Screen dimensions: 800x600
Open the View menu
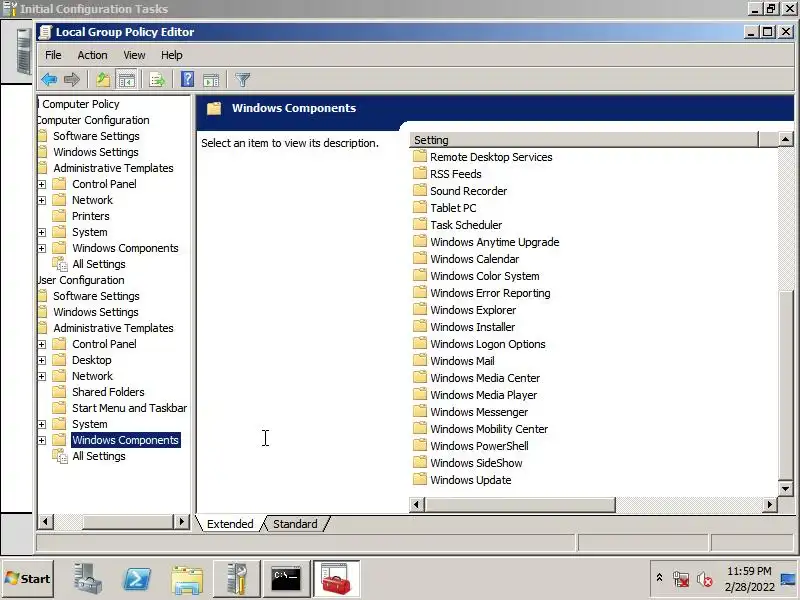pyautogui.click(x=134, y=55)
